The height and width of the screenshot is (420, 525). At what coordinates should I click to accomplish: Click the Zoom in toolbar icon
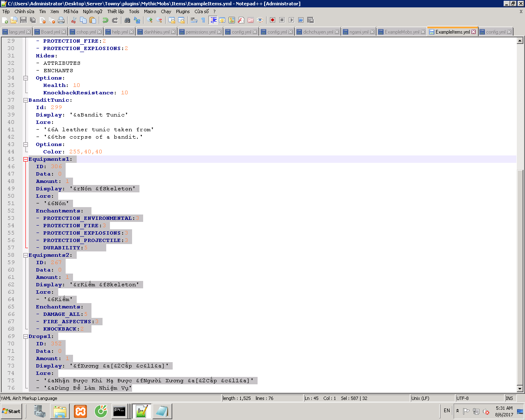(x=150, y=20)
